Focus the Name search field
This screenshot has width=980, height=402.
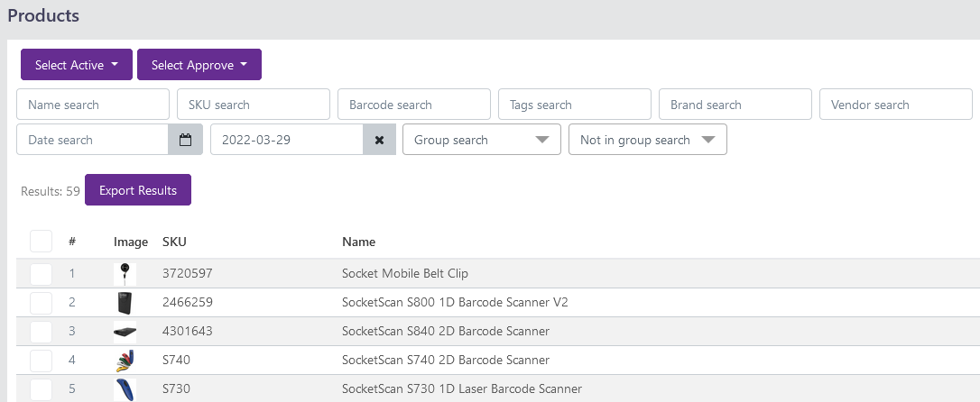(93, 105)
